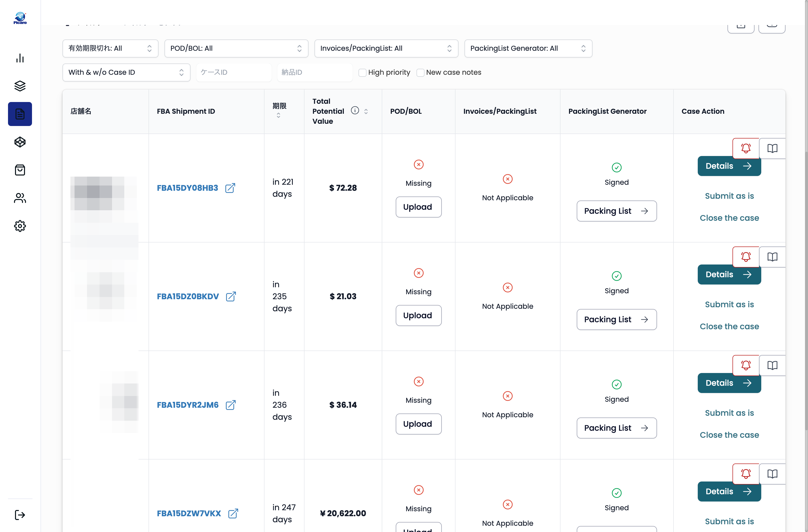Open the book notes icon for FBA15DY08HB3
Viewport: 808px width, 532px height.
pyautogui.click(x=772, y=148)
